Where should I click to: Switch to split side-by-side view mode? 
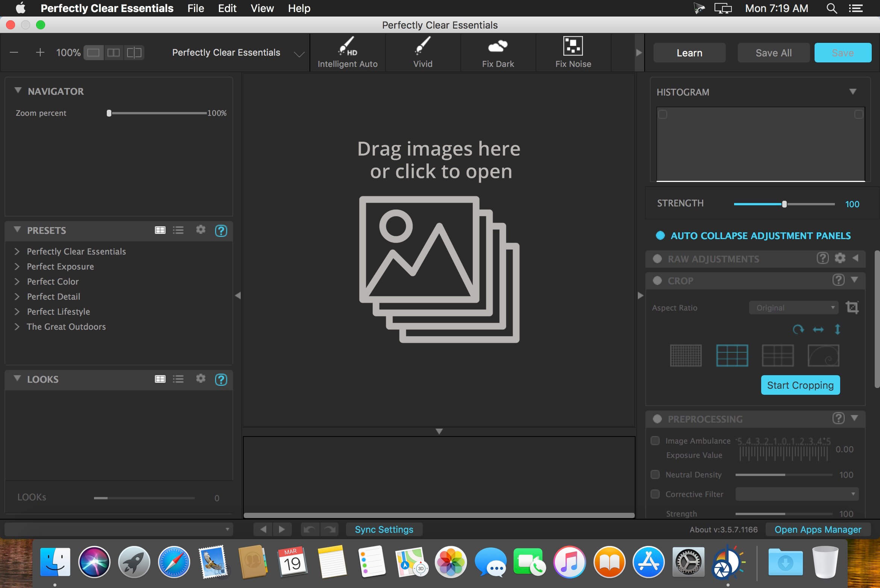(x=113, y=53)
